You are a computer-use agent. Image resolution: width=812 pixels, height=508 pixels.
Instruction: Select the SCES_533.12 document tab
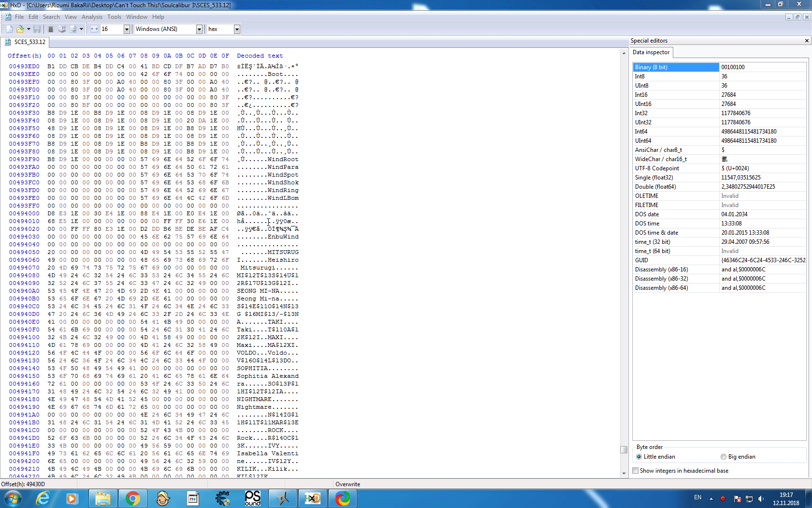(x=25, y=42)
